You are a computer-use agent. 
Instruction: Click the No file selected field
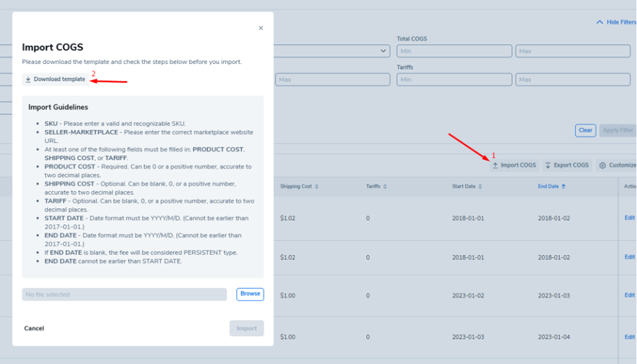[x=124, y=295]
